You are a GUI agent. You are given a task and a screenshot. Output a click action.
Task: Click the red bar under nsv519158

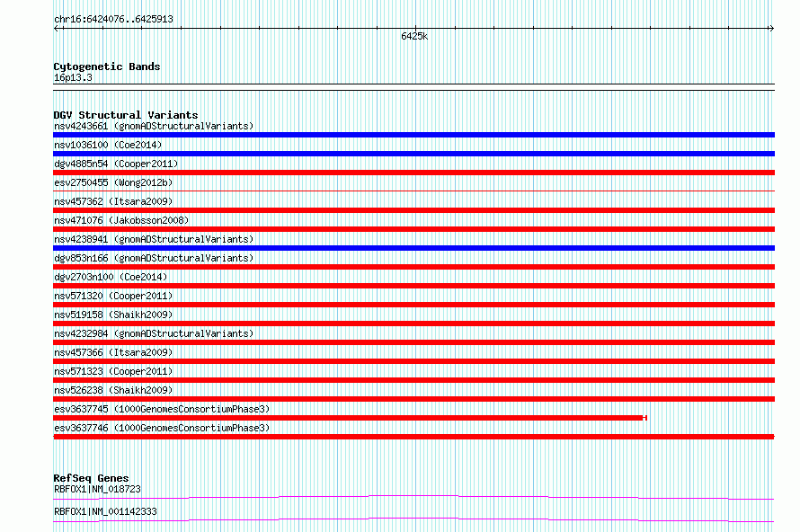[413, 324]
